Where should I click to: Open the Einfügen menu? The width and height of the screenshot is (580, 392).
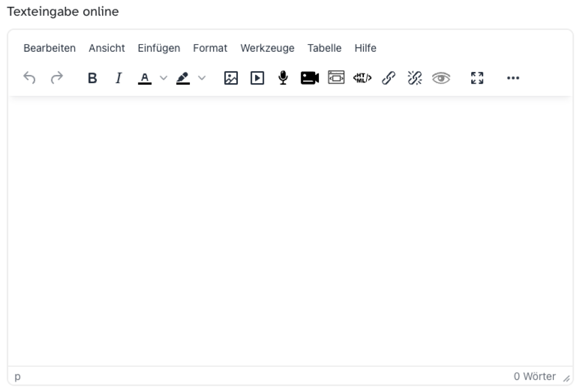pos(159,48)
